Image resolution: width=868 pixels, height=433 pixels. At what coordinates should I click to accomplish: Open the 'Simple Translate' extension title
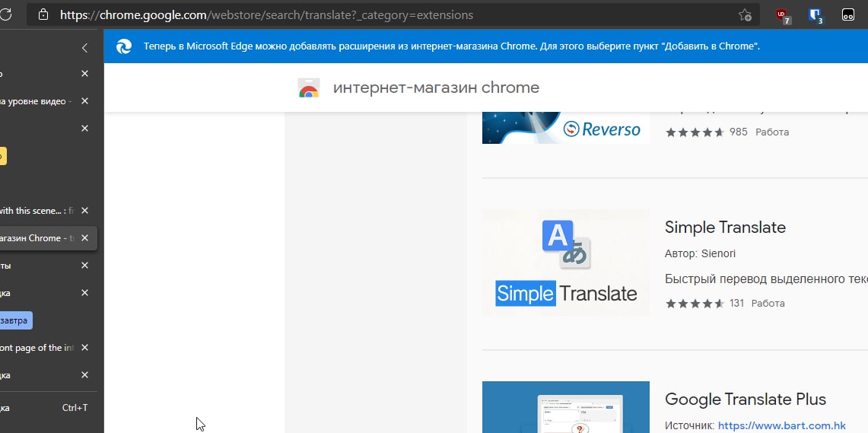[725, 227]
